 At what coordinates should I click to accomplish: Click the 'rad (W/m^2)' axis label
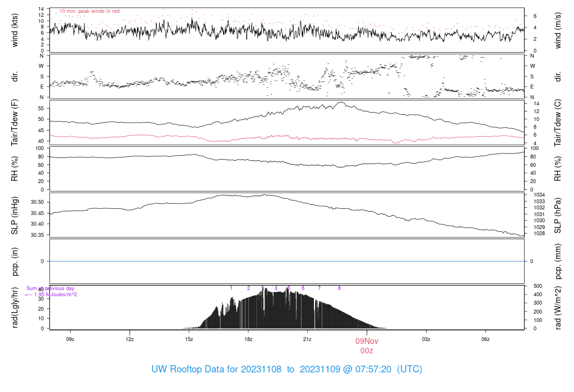tap(558, 308)
